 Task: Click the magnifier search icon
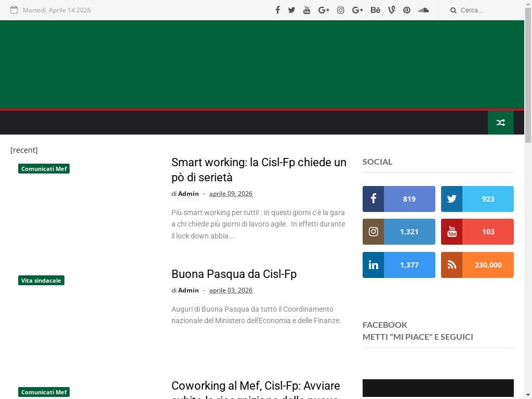coord(453,10)
